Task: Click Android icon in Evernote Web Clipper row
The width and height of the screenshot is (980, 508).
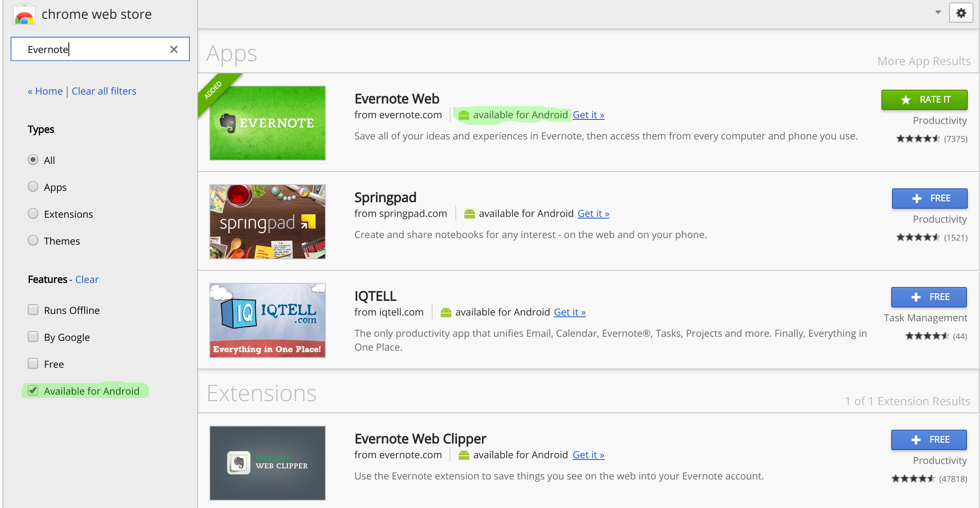Action: 464,455
